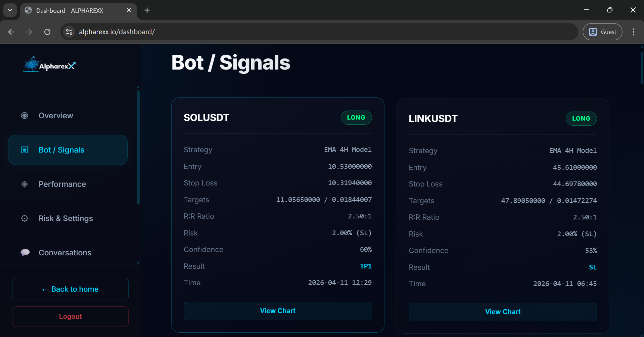Select the Dashboard - ALPHAREXX browser tab
Screen dimensions: 644x337
[78, 10]
